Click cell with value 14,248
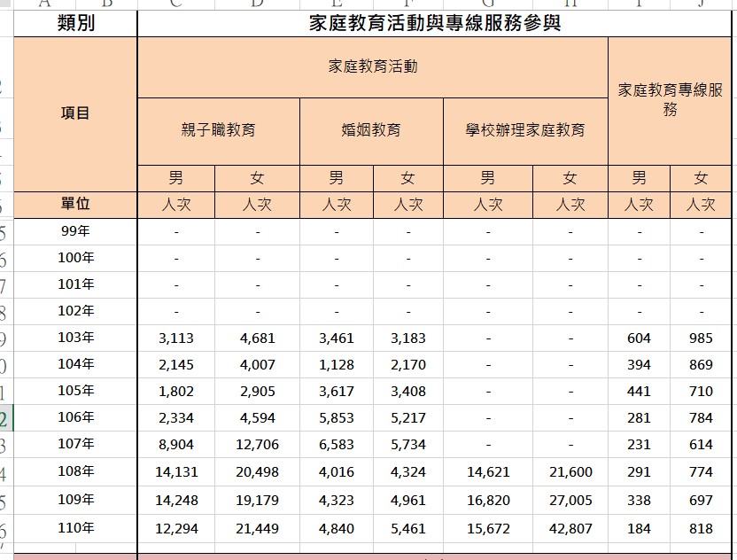 (176, 500)
